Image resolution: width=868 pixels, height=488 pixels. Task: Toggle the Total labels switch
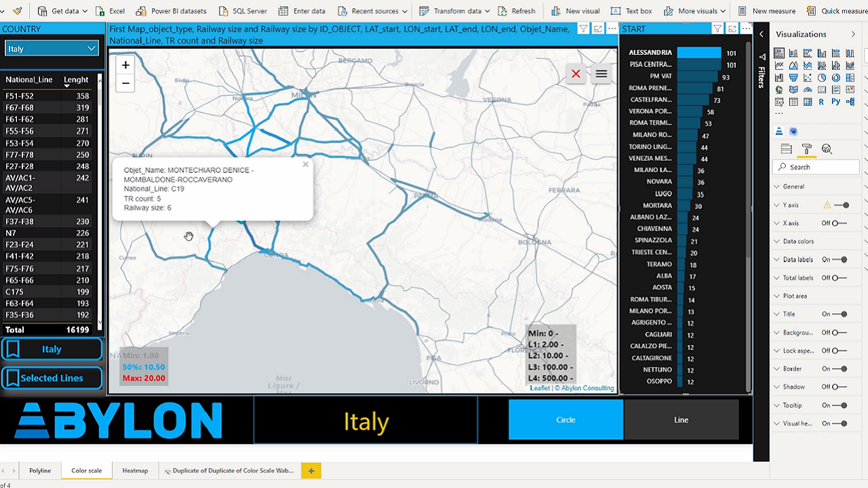tap(840, 278)
